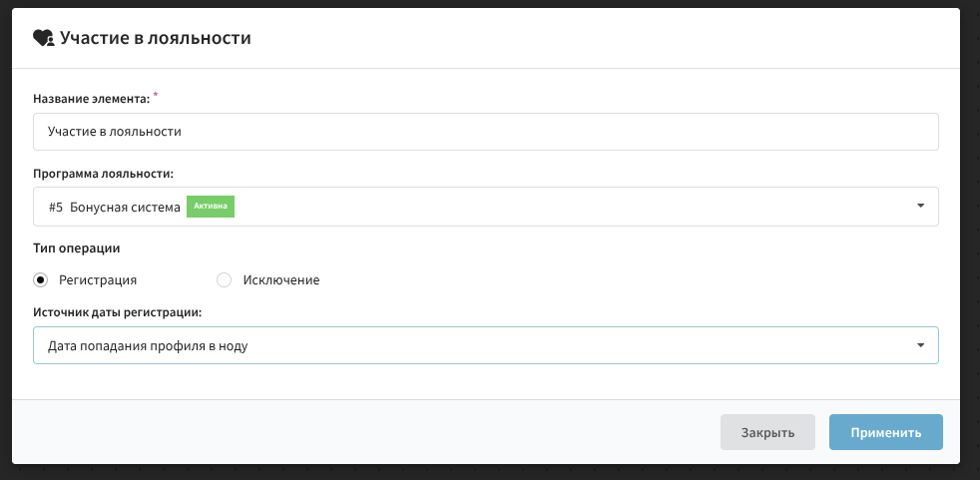This screenshot has height=480, width=980.
Task: Click the "#5 Бонусная система" selected value text
Action: 114,207
